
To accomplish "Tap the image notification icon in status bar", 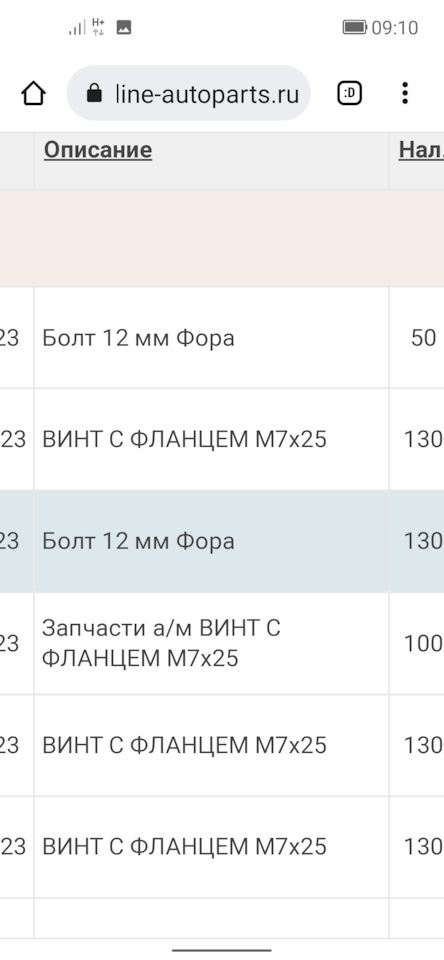I will (x=124, y=28).
